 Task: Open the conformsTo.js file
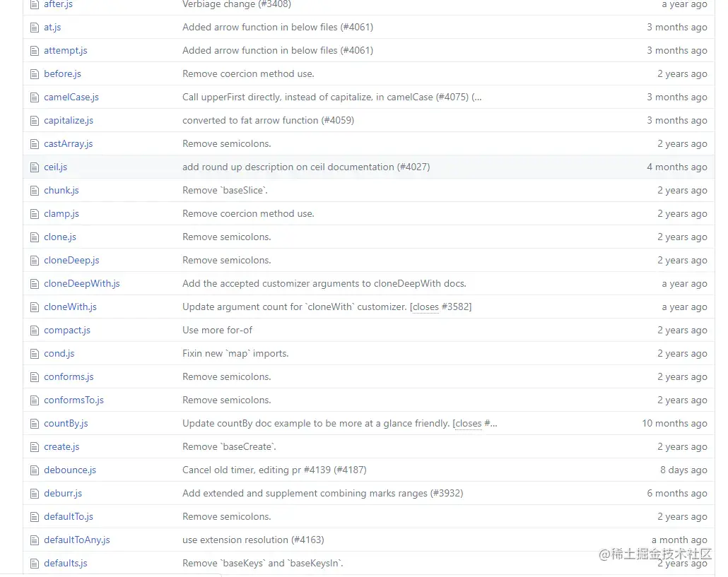click(x=74, y=400)
